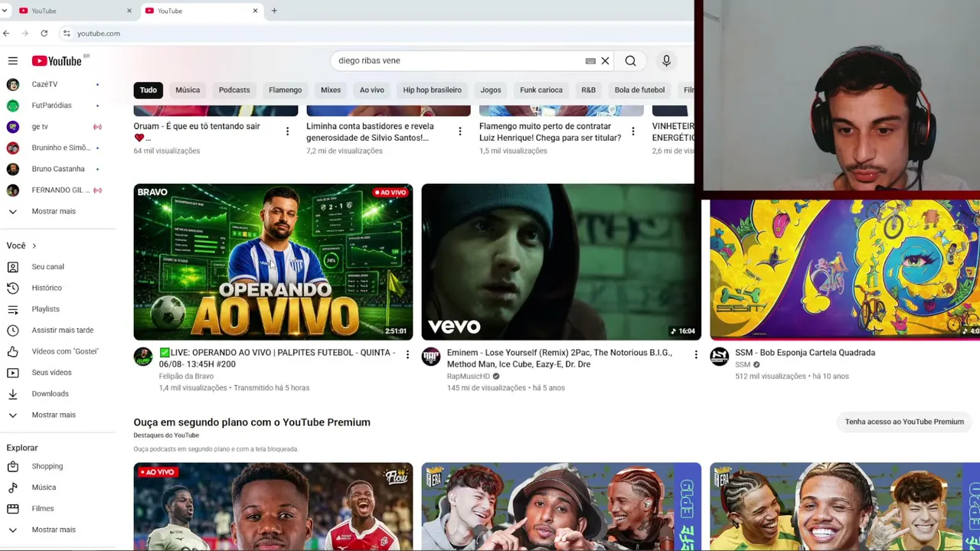Play Bob Esponja Cartela Quadrada thumbnail
This screenshot has width=980, height=551.
coord(844,269)
